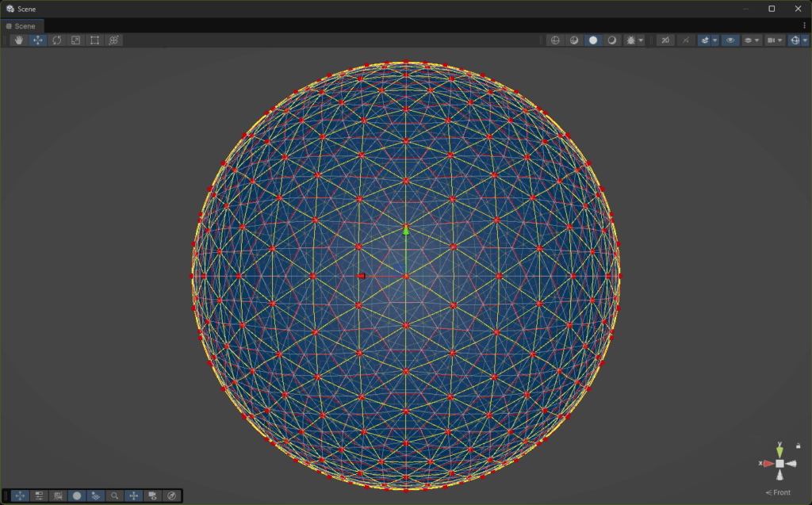Click the green Y axis cone on gizmo
812x505 pixels.
click(x=780, y=451)
